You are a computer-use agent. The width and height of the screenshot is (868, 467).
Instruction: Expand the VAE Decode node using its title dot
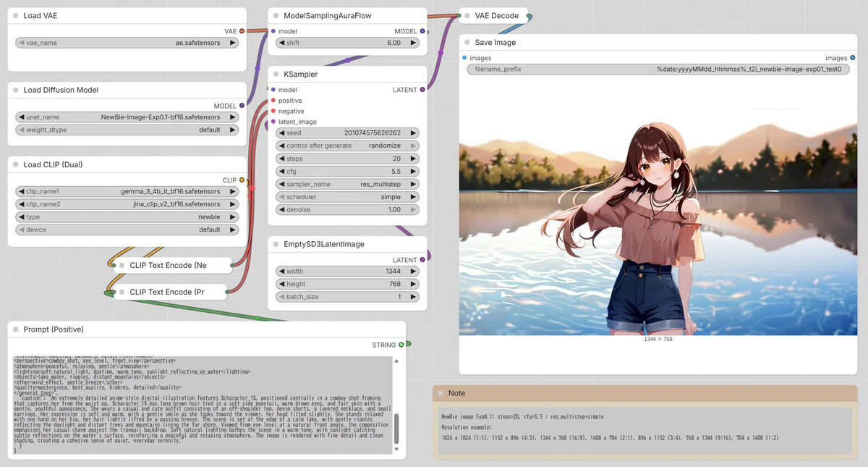point(467,15)
